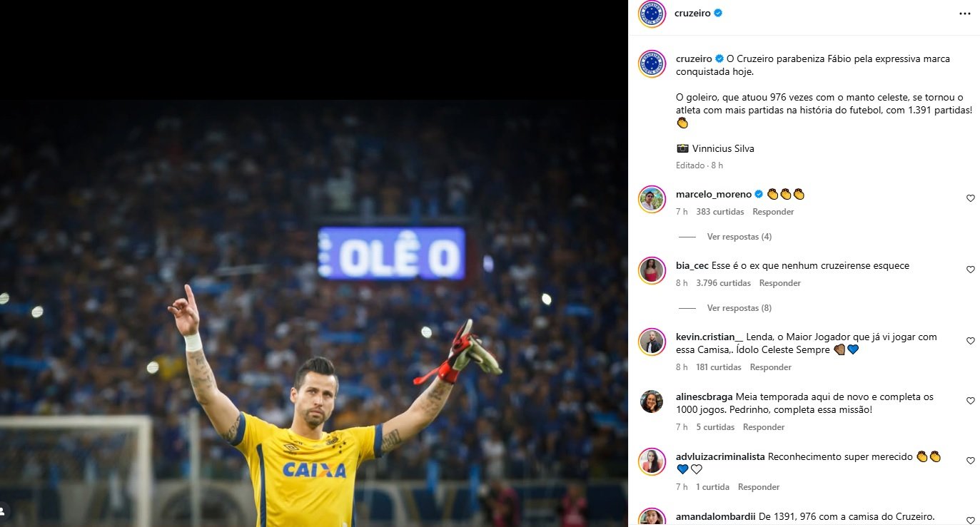Viewport: 980px width, 527px height.
Task: Like bia_cec's comment using the heart icon
Action: pyautogui.click(x=970, y=270)
